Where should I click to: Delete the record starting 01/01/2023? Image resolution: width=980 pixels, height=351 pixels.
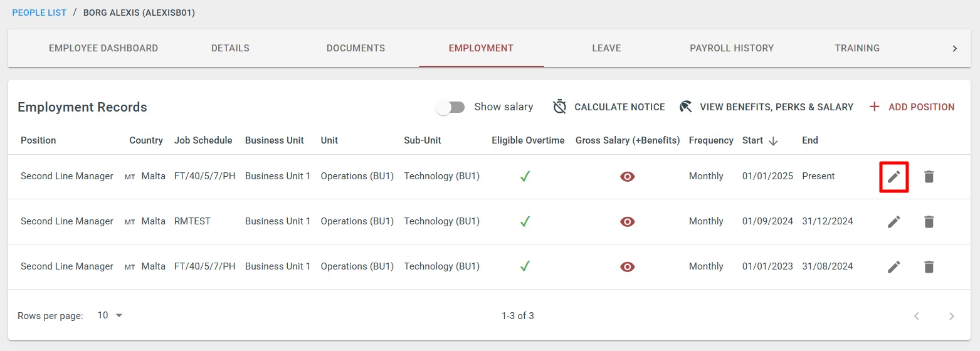coord(929,266)
